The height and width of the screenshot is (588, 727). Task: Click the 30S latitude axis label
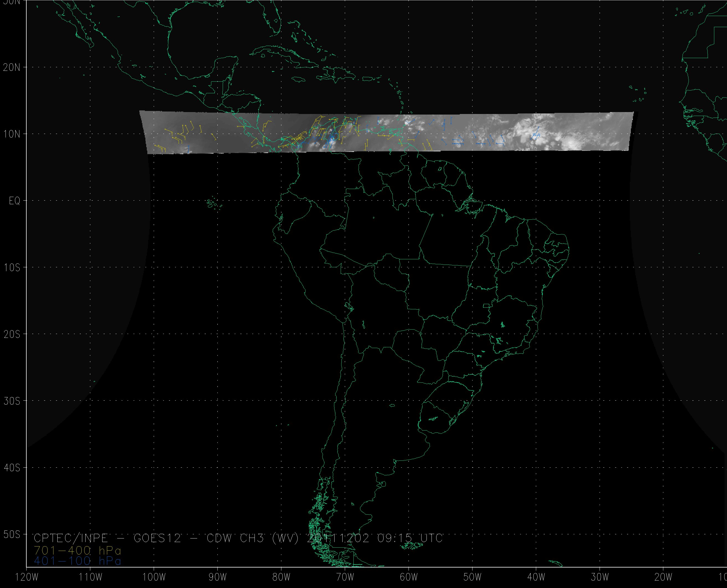(x=12, y=401)
